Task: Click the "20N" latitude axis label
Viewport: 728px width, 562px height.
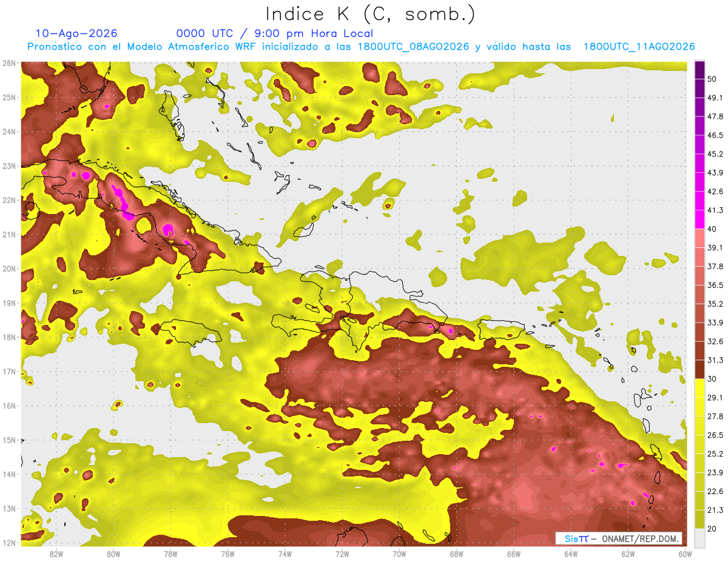Action: click(9, 269)
